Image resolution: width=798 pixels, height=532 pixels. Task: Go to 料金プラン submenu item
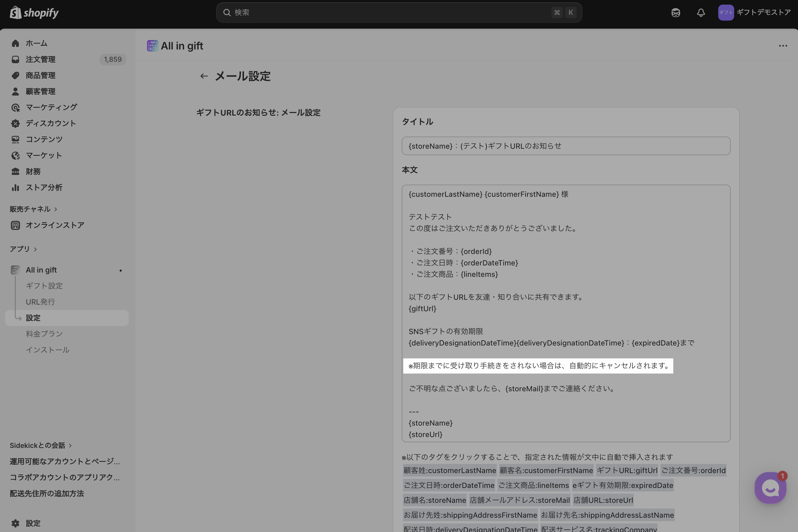tap(44, 334)
